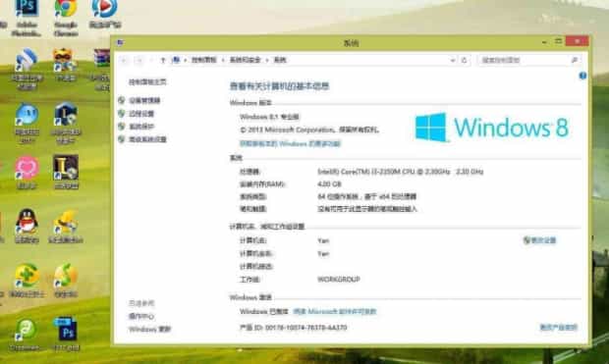Click the Forward arrow in System window
The image size is (609, 364).
tap(138, 60)
